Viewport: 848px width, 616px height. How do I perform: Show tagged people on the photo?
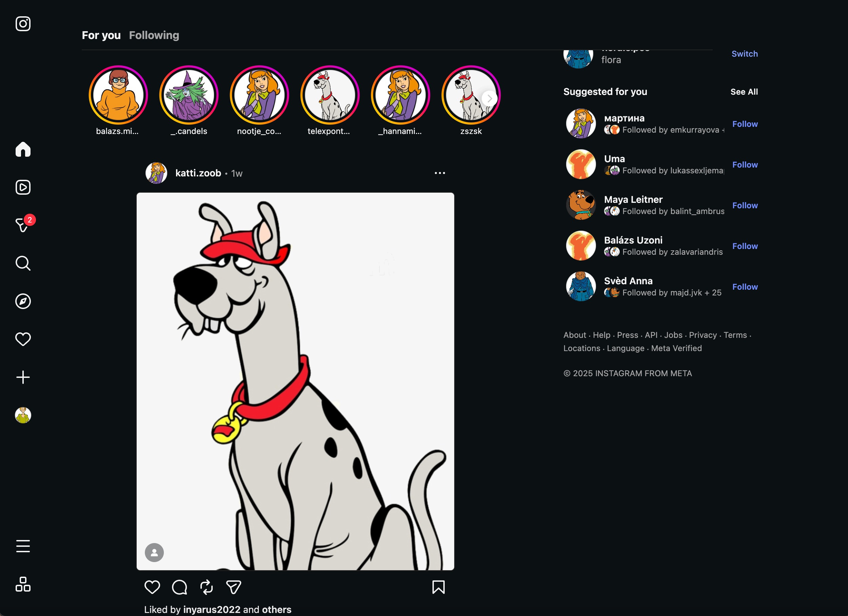154,552
